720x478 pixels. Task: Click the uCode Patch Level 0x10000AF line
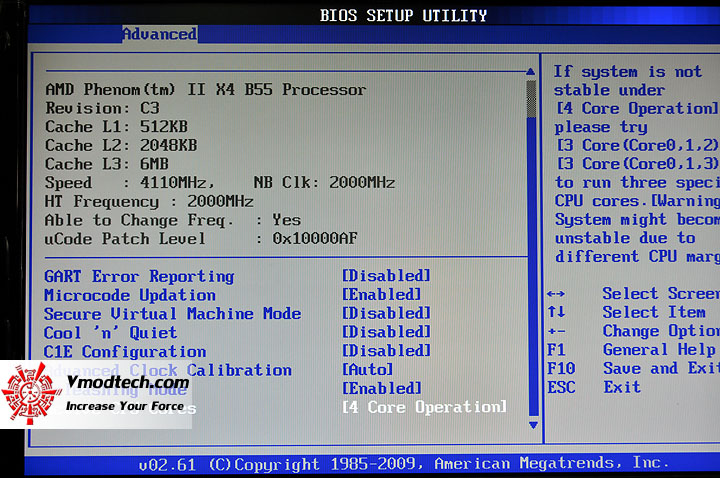pyautogui.click(x=201, y=239)
